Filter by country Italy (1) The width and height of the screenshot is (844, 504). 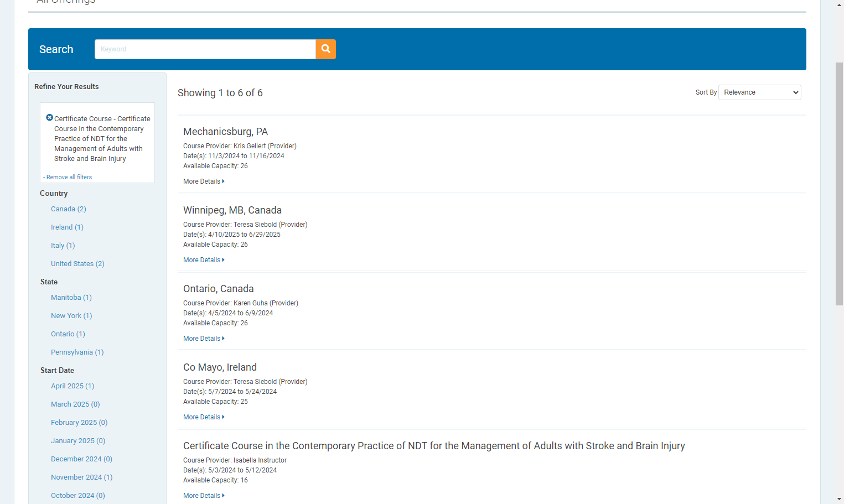click(x=63, y=246)
